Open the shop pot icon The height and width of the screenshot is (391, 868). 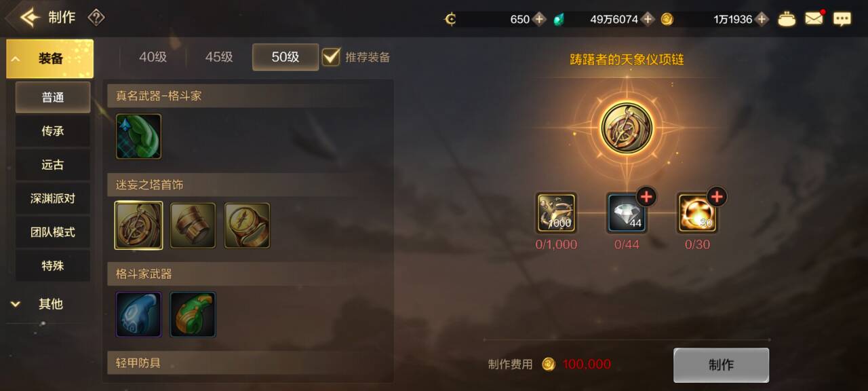click(787, 19)
